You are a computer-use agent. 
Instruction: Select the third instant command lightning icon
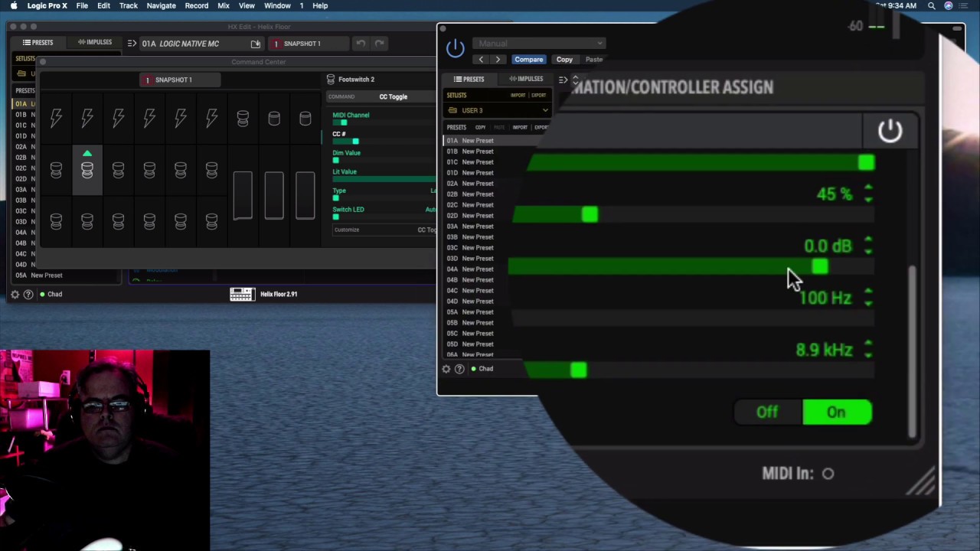118,118
